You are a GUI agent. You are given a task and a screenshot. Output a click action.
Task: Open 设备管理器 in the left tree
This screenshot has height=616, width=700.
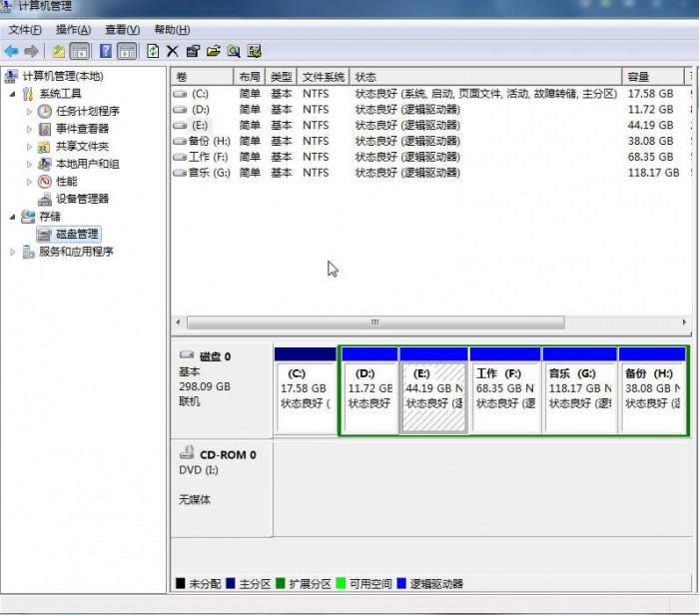81,199
